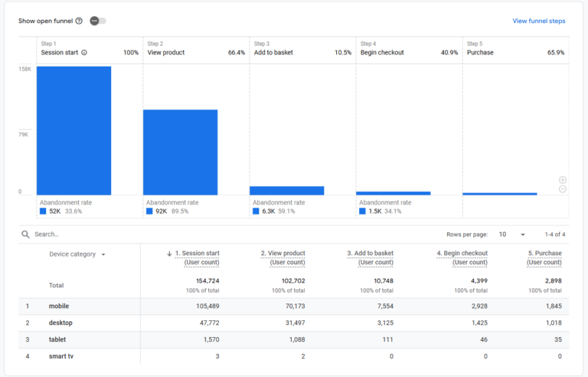Click the 5. Purchase column header
The height and width of the screenshot is (377, 588).
pyautogui.click(x=544, y=254)
